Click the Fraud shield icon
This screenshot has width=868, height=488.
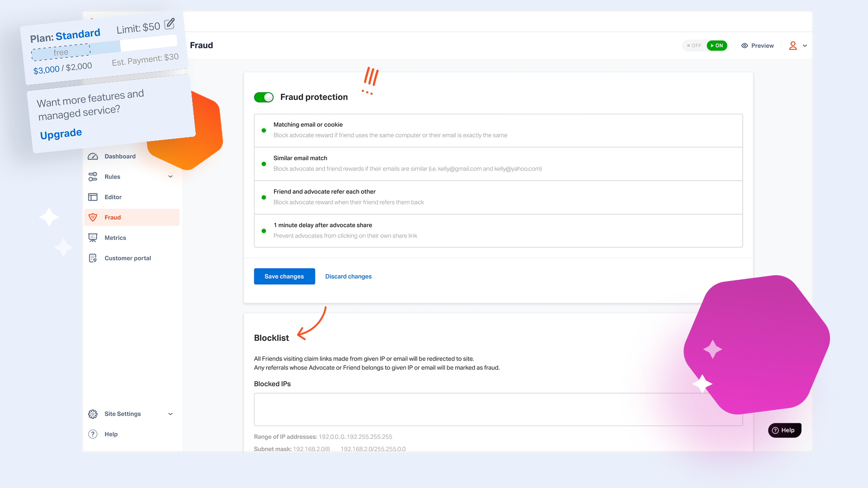(x=93, y=217)
